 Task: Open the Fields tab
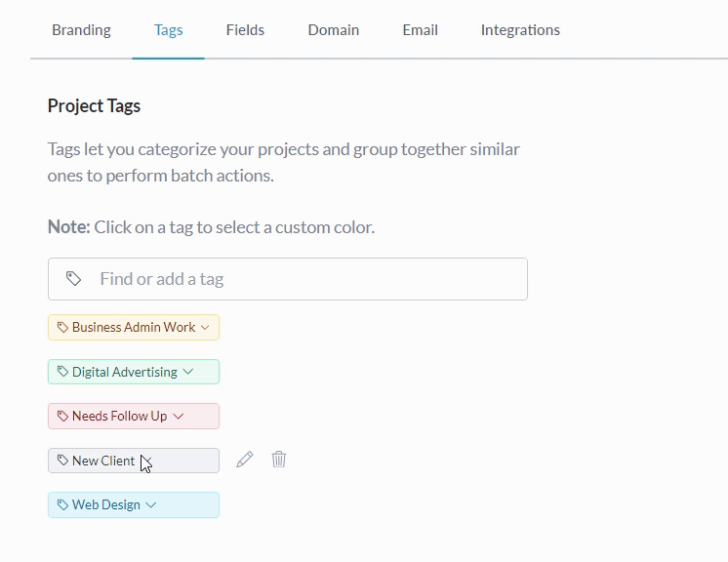point(245,30)
